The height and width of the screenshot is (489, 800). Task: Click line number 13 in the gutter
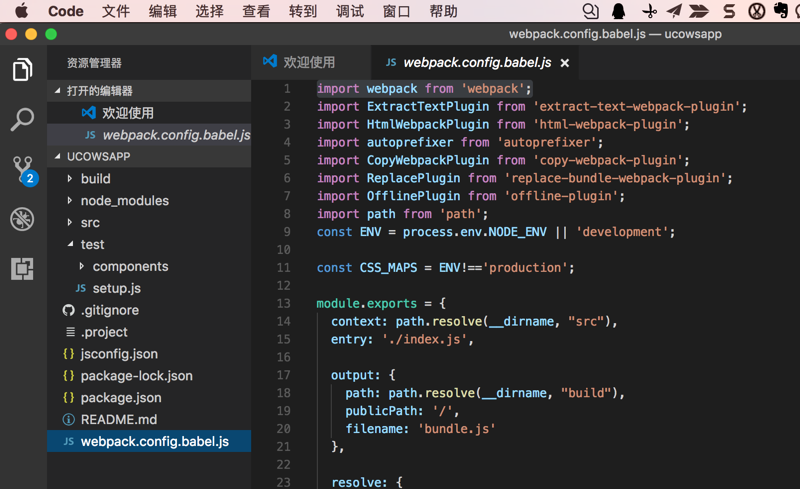click(284, 303)
